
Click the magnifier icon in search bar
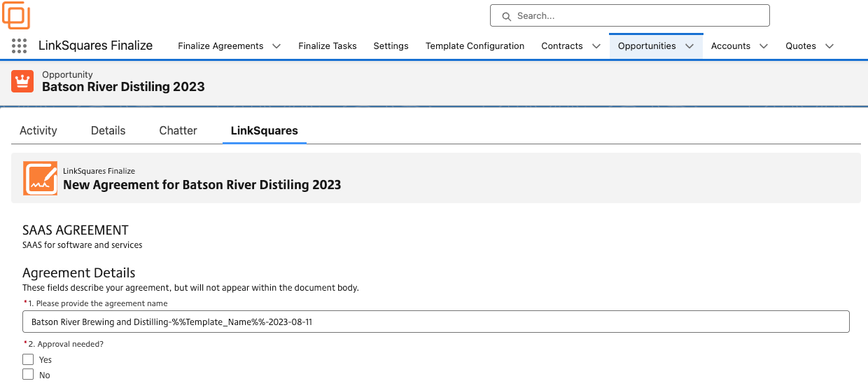pos(506,16)
